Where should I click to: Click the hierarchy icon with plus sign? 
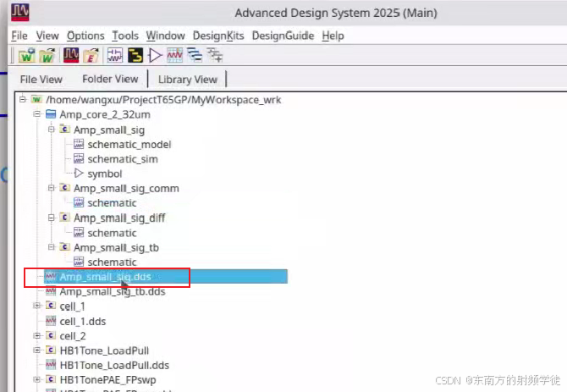tap(215, 55)
